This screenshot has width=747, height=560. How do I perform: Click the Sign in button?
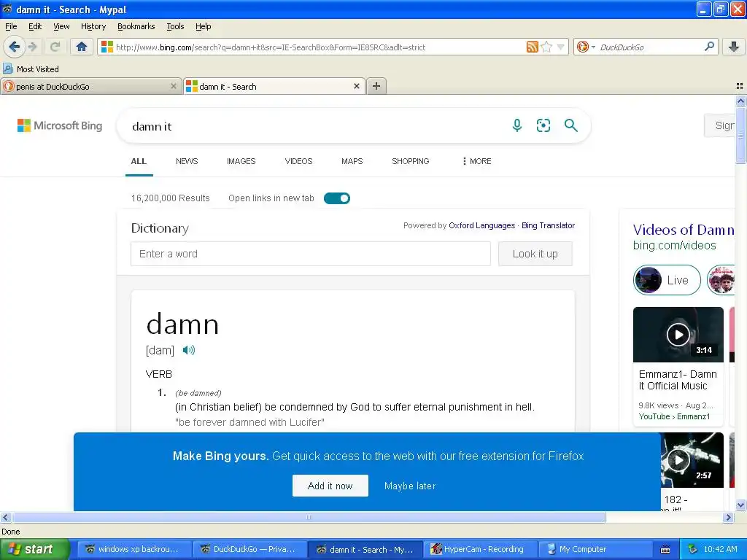pos(719,125)
